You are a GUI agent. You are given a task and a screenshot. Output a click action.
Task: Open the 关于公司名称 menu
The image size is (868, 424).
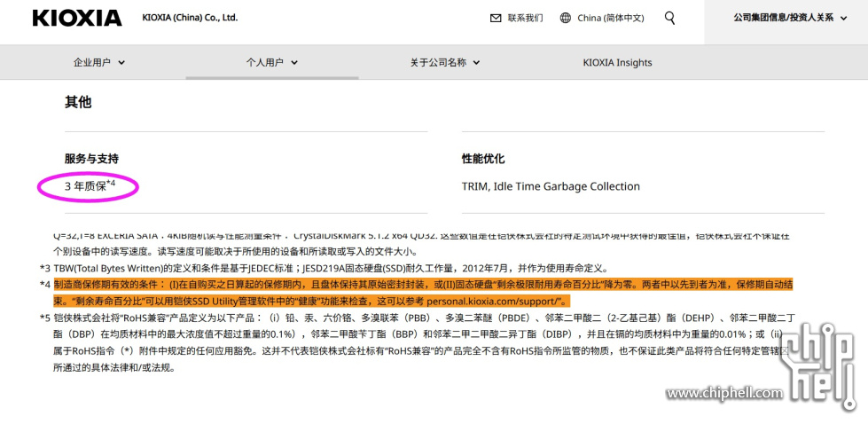[444, 63]
